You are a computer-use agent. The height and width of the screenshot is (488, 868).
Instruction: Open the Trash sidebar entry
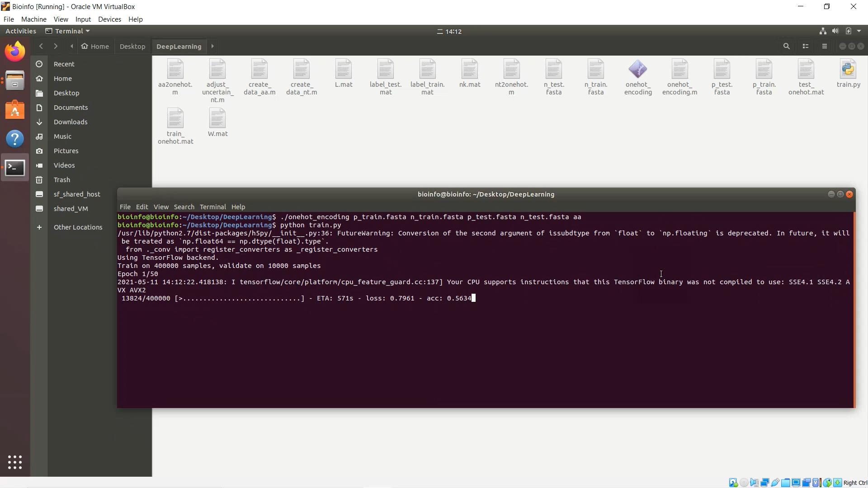[x=62, y=180]
